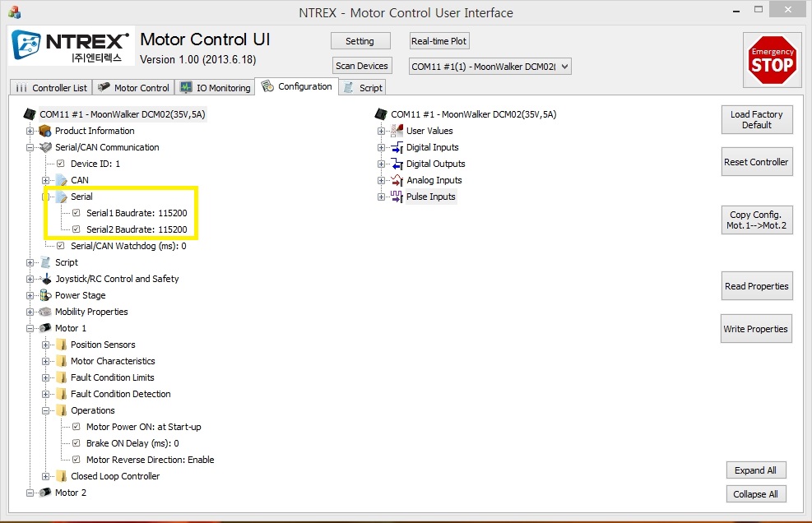The height and width of the screenshot is (523, 812).
Task: Click the Motor 1 motor icon
Action: 45,328
